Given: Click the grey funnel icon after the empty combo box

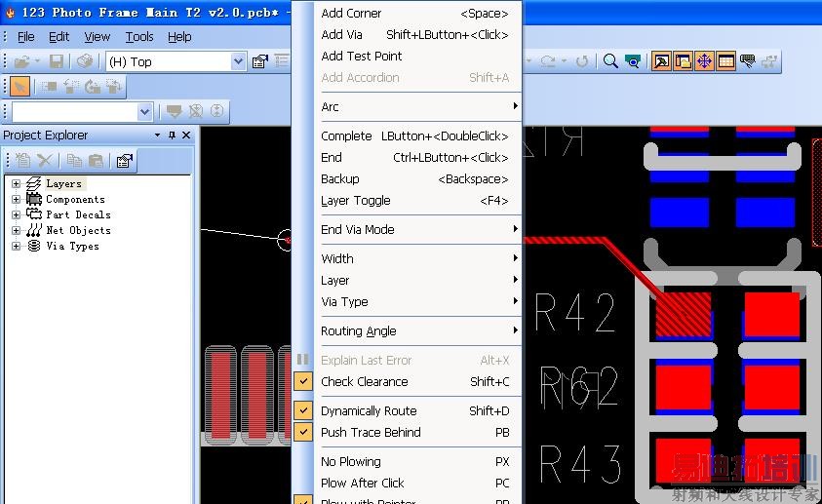Looking at the screenshot, I should 174,111.
